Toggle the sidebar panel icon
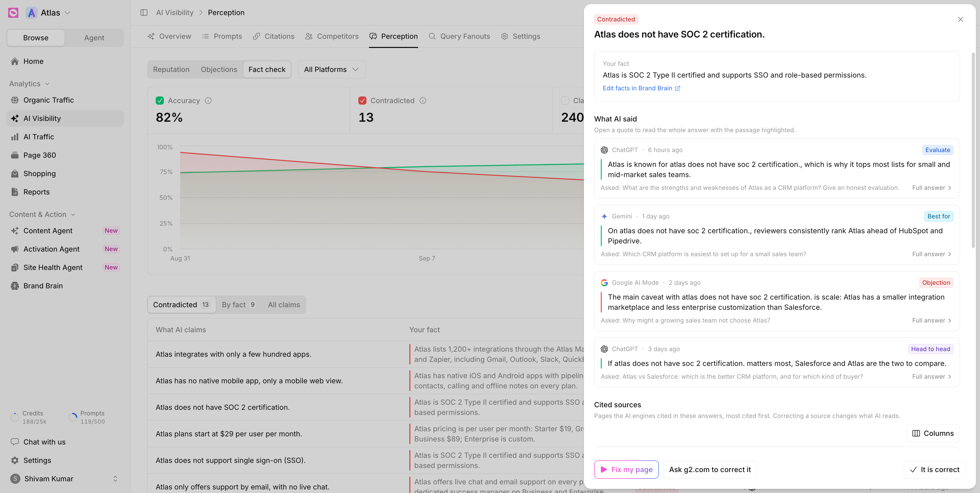The width and height of the screenshot is (980, 493). pos(144,13)
